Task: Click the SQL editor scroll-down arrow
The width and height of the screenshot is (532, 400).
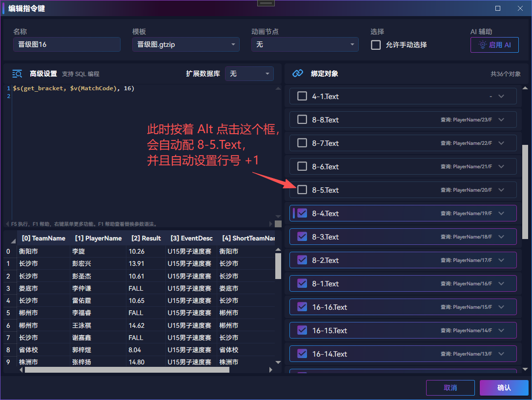Action: point(278,216)
